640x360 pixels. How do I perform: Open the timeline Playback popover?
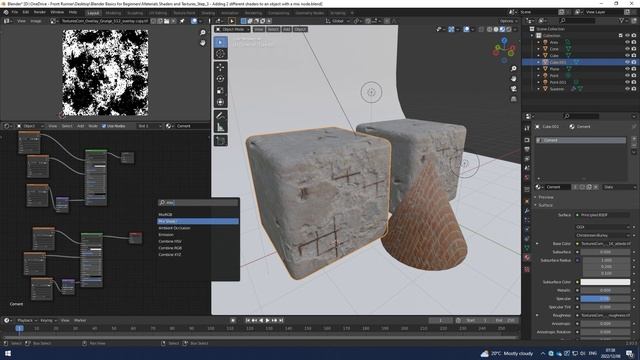point(28,321)
